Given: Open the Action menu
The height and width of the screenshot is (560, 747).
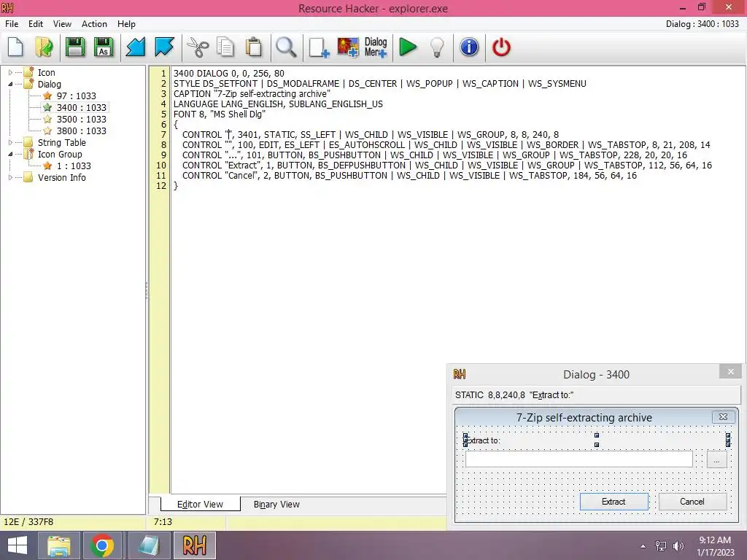Looking at the screenshot, I should [94, 24].
